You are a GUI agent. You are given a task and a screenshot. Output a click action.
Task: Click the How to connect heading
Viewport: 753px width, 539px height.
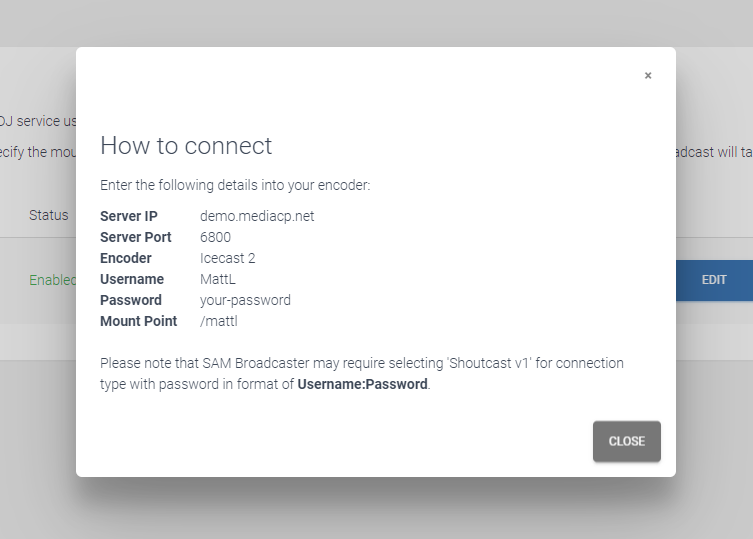click(x=186, y=146)
